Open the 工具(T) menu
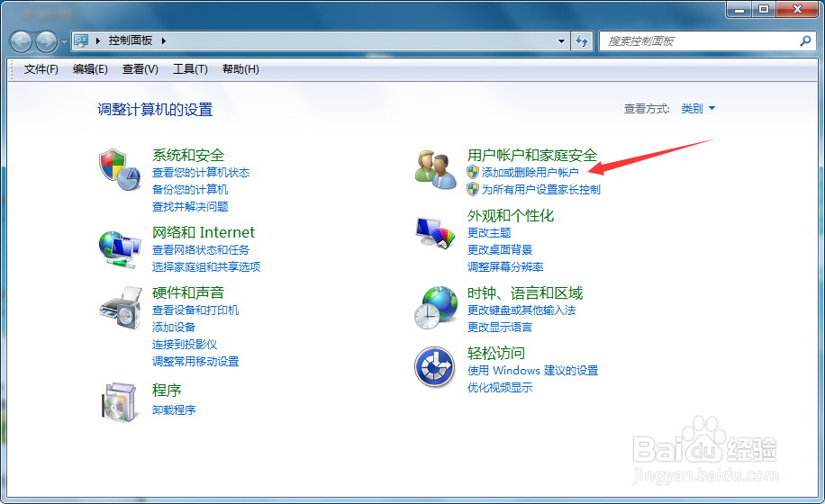The image size is (825, 504). pos(190,69)
